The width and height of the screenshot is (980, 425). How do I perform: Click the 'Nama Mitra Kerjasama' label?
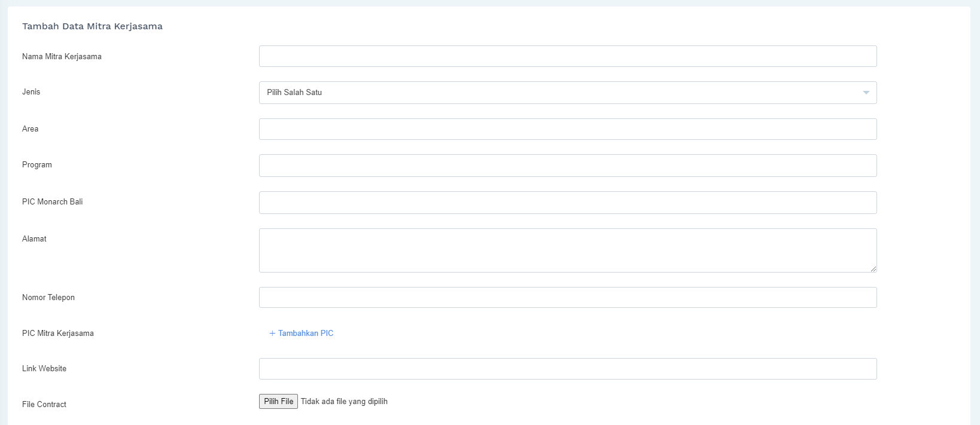62,57
